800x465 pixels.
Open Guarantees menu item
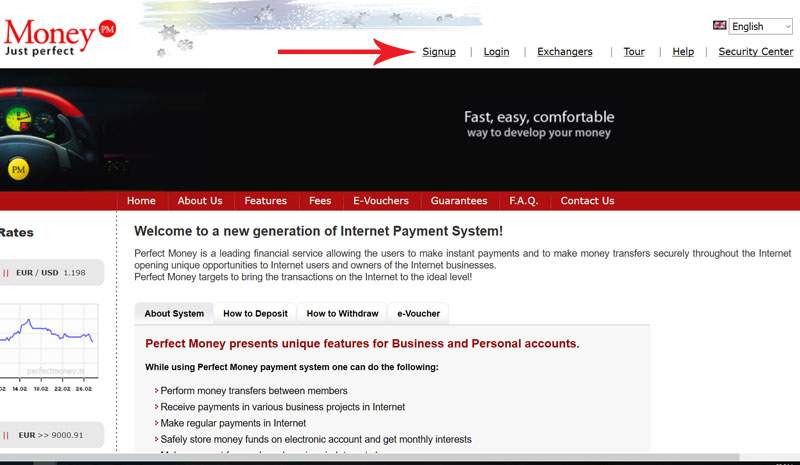point(459,201)
